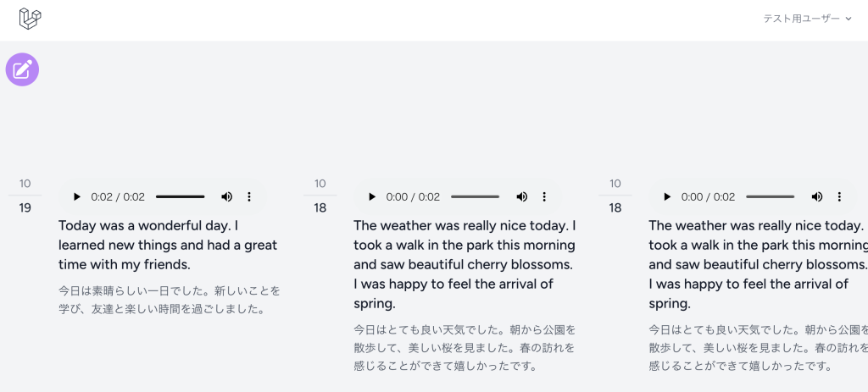This screenshot has height=392, width=868.
Task: Expand the テスト用ユーザー user menu
Action: pyautogui.click(x=807, y=19)
